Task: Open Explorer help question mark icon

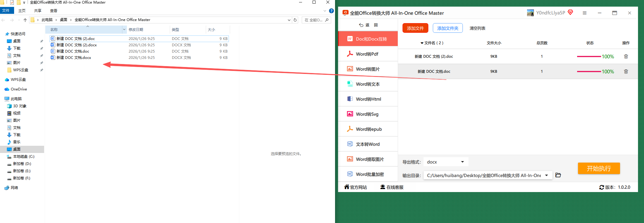Action: click(x=331, y=11)
